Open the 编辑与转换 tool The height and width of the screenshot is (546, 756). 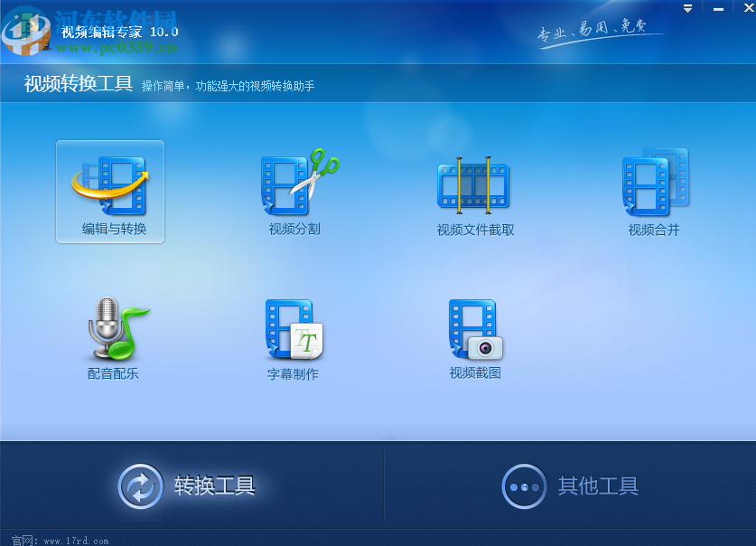point(110,192)
